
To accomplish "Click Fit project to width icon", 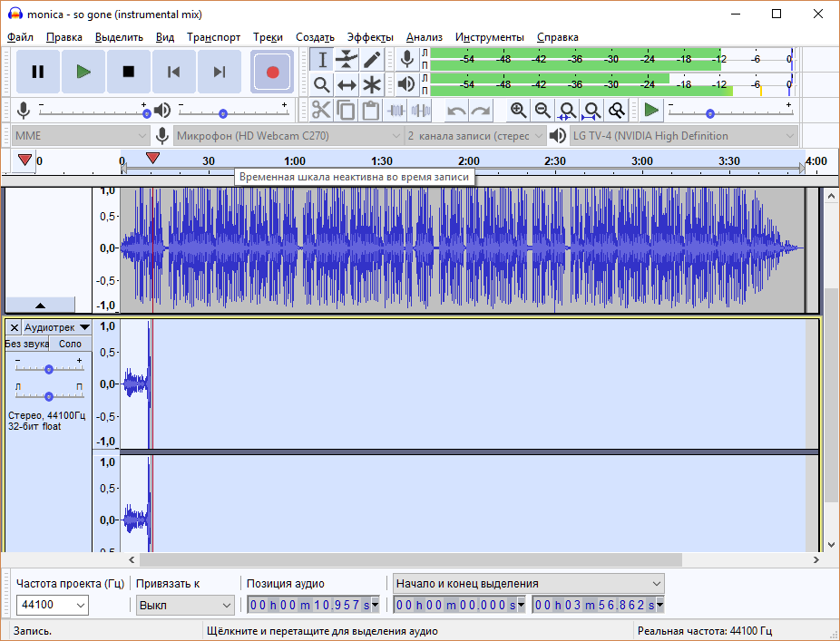I will pos(592,111).
